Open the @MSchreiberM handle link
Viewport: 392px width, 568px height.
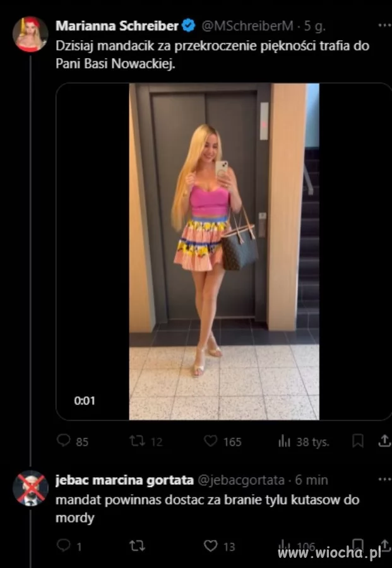(247, 26)
